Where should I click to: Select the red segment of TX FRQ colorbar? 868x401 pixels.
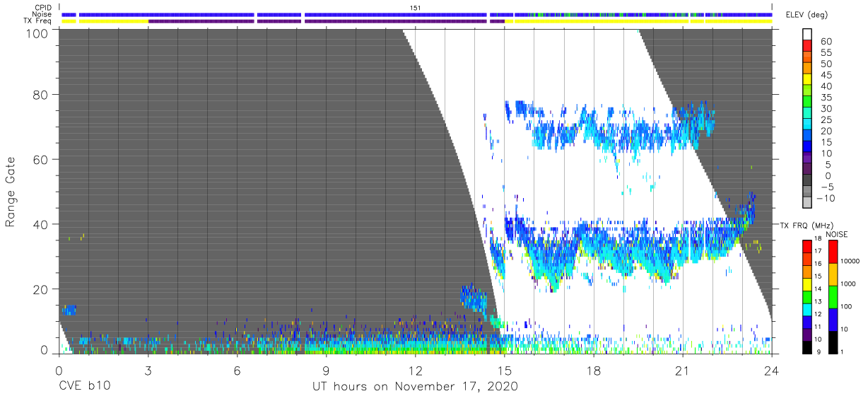[807, 246]
